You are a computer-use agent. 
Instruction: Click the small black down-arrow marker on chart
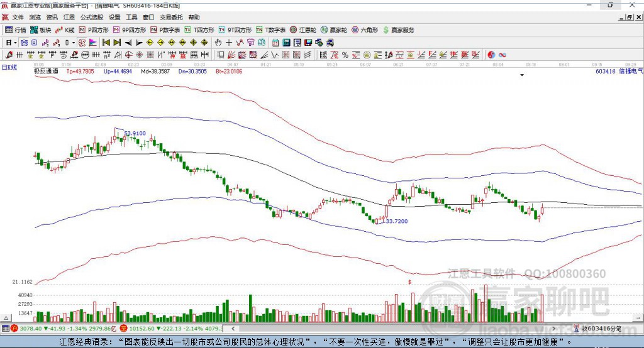pos(522,75)
